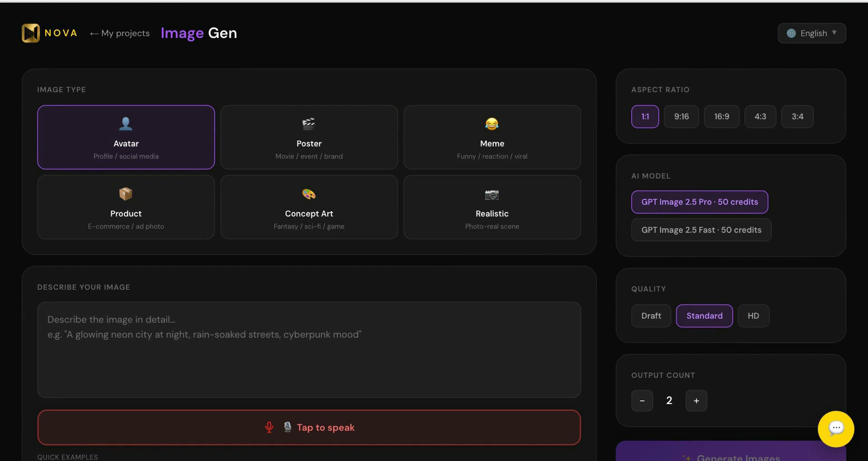Select the Product image type card

tap(126, 207)
